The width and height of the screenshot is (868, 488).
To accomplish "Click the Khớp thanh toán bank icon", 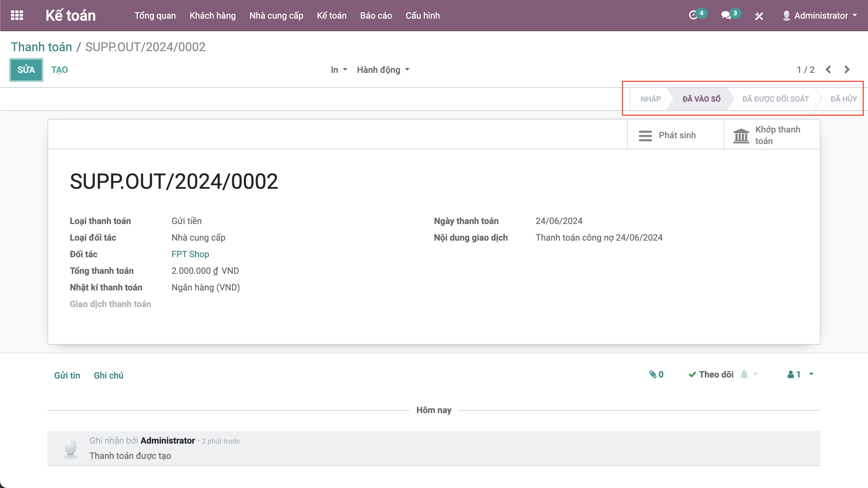I will tap(741, 136).
